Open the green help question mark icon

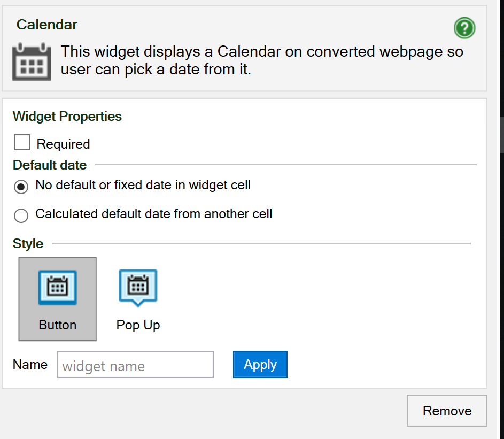click(x=464, y=28)
